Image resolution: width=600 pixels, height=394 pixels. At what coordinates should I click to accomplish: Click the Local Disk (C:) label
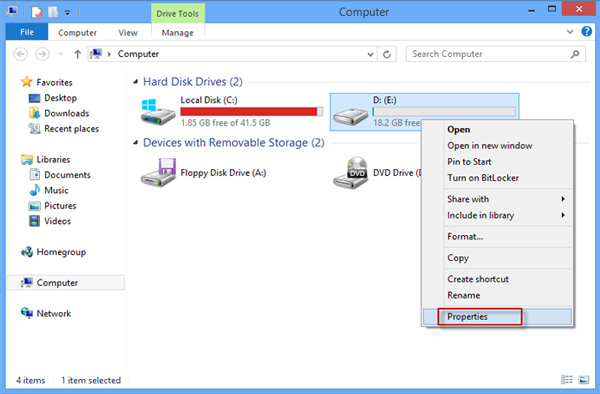tap(209, 100)
